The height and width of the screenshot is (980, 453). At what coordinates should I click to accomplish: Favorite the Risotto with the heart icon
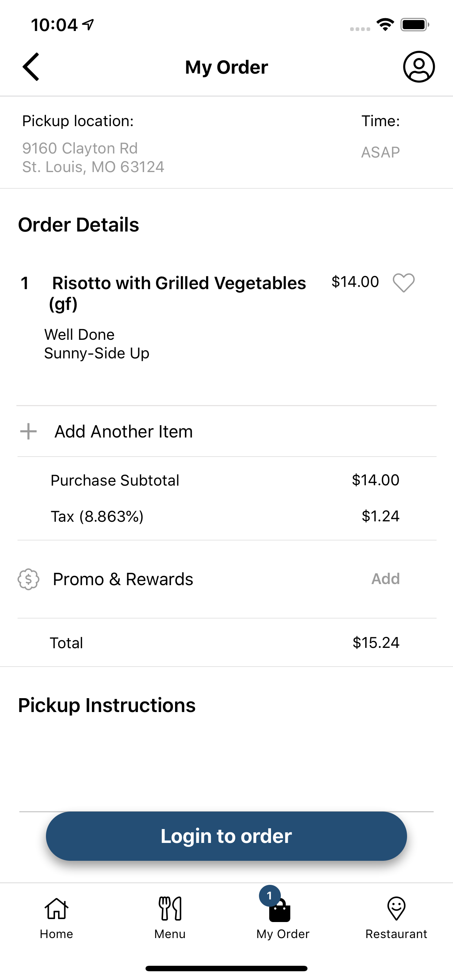403,283
